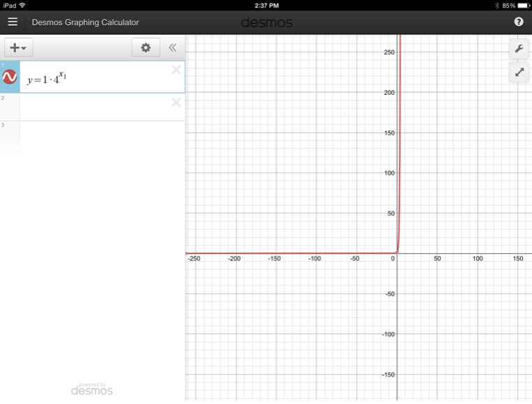Delete expression 1 with X icon
This screenshot has height=404, width=532.
(x=176, y=70)
